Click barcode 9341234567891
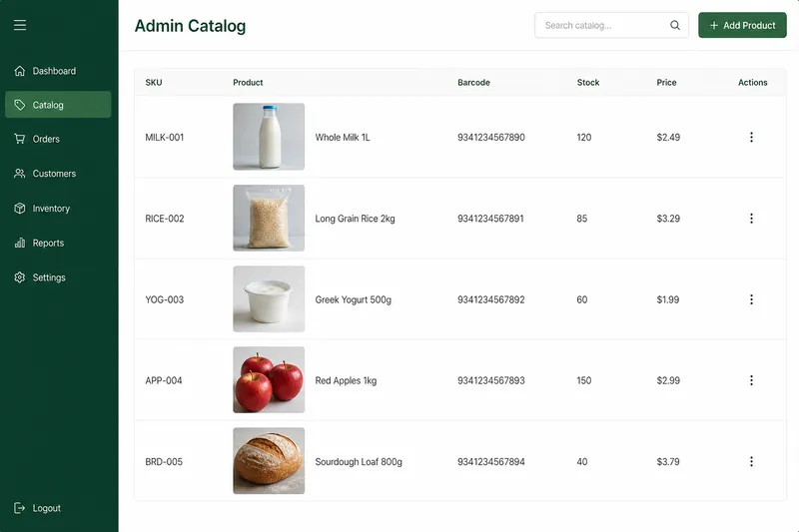The height and width of the screenshot is (532, 799). coord(490,219)
